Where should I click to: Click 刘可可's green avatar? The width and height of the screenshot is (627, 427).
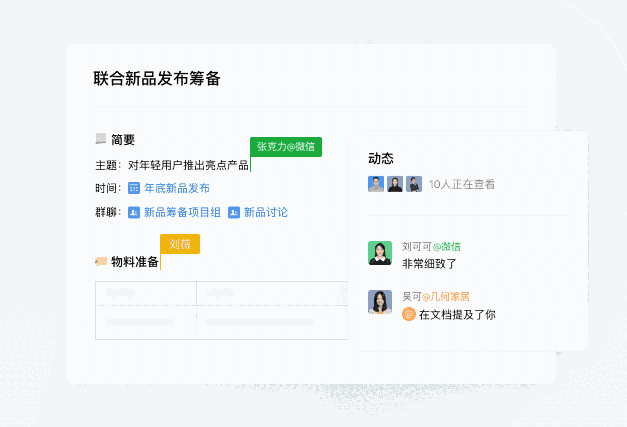pyautogui.click(x=380, y=253)
